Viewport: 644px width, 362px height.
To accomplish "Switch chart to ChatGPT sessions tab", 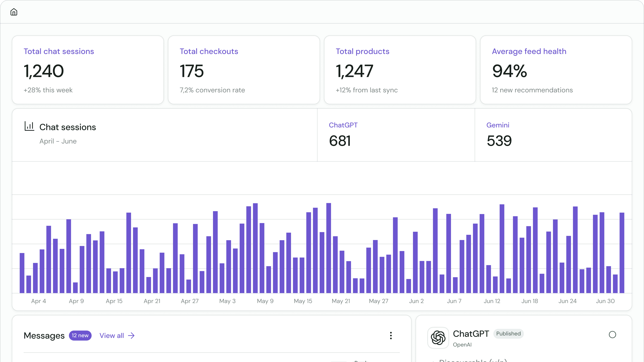I will point(396,135).
